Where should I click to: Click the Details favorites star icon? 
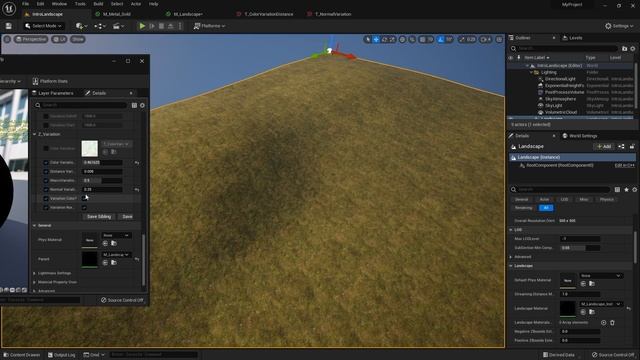point(626,189)
